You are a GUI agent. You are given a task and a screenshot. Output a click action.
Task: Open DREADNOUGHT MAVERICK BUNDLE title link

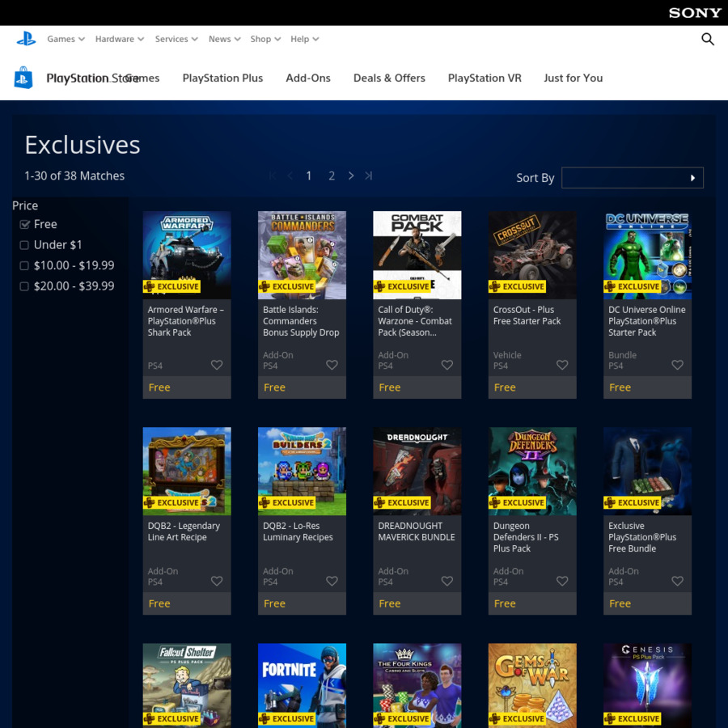(x=416, y=531)
